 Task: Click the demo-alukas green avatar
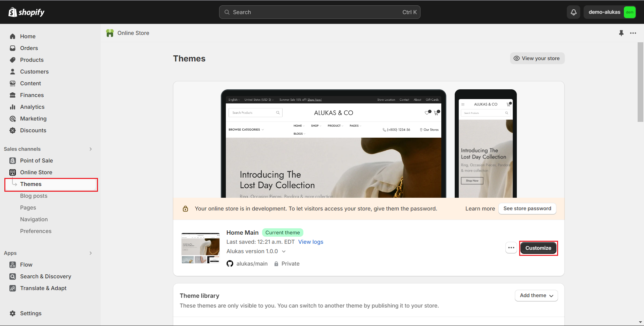pyautogui.click(x=630, y=12)
